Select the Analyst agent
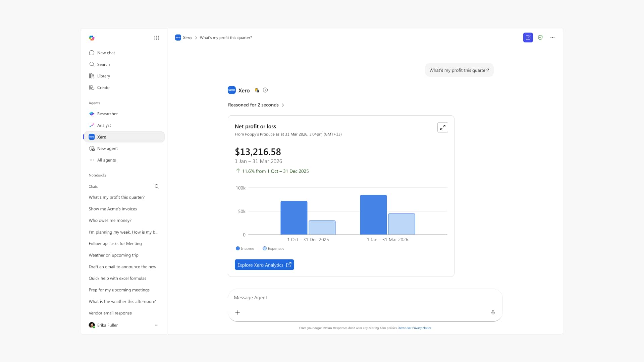Screen dimensions: 644x362 (124, 125)
